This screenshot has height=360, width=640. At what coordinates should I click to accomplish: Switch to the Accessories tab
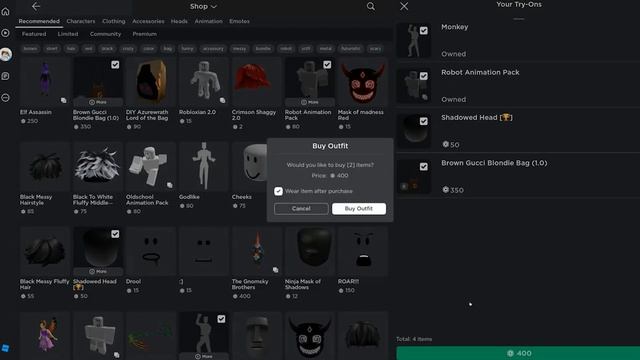tap(148, 21)
